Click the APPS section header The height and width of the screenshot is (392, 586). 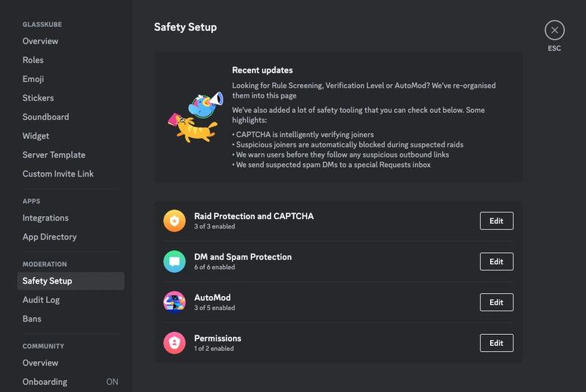[x=31, y=201]
